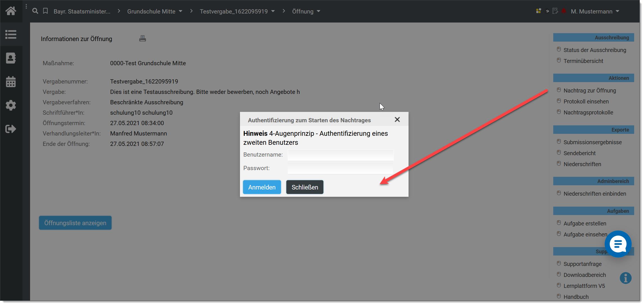Open Niederschriften einbinden
Screen dimensions: 644x305
tap(595, 194)
